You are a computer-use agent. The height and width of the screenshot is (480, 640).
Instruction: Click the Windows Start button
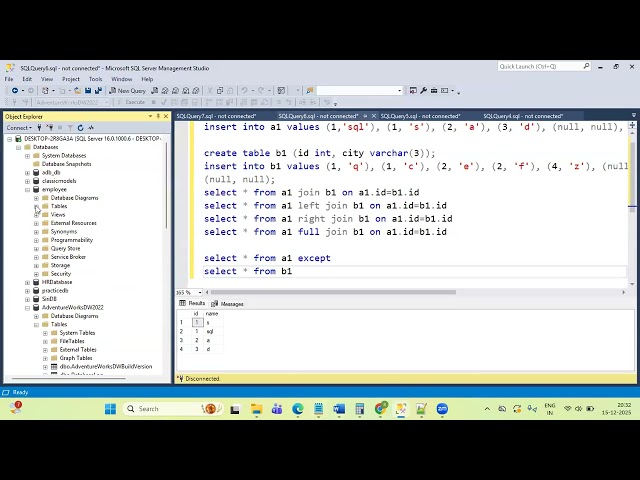[110, 409]
